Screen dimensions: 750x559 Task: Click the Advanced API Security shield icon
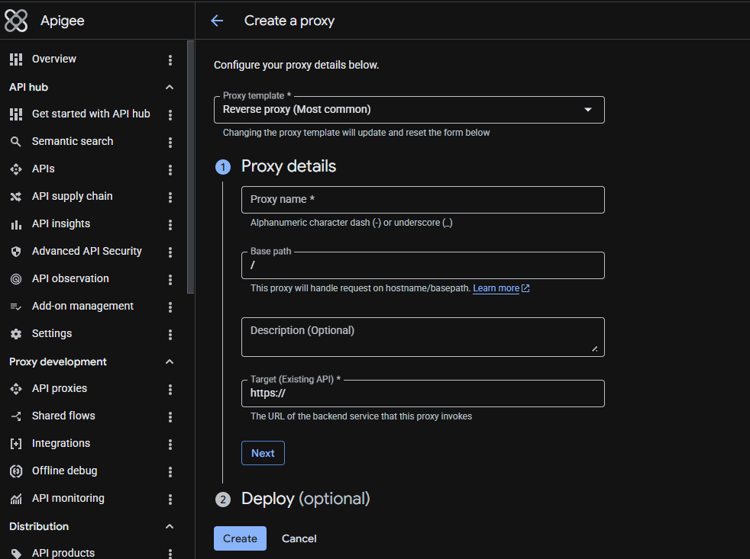click(16, 252)
